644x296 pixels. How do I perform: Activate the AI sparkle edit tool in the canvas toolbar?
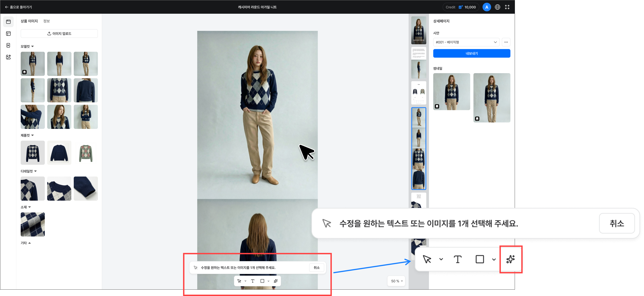[276, 281]
